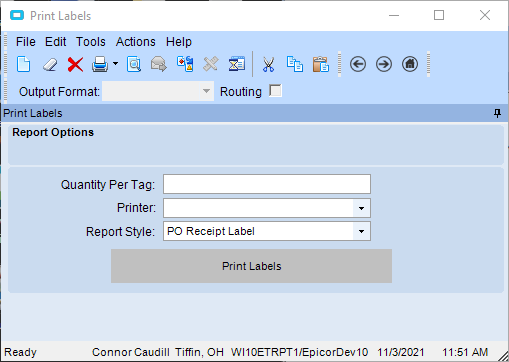Screen dimensions: 509x362
Task: Open the Edit menu
Action: pyautogui.click(x=56, y=42)
